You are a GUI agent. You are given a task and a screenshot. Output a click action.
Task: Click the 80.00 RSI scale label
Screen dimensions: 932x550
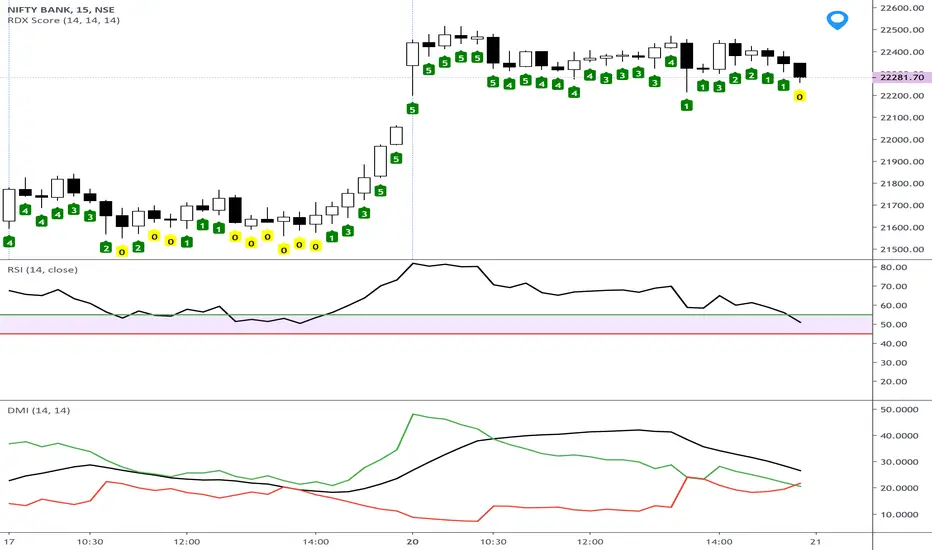[x=893, y=268]
